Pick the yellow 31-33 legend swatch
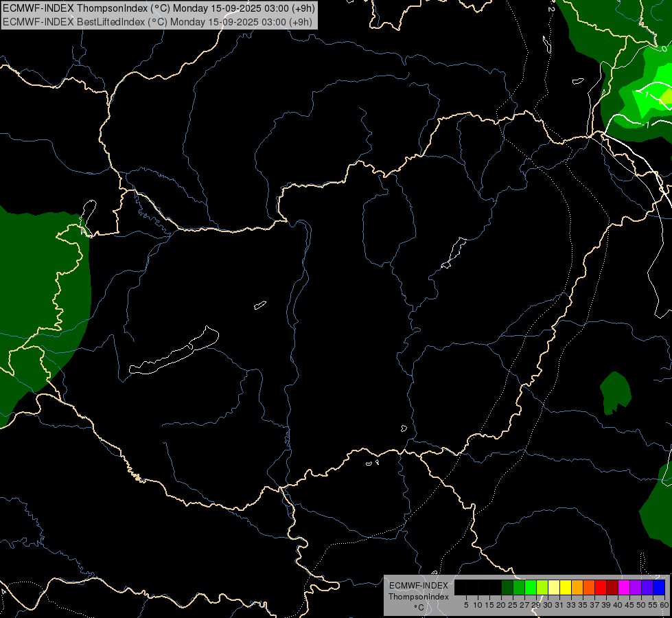The width and height of the screenshot is (672, 618). click(x=566, y=587)
